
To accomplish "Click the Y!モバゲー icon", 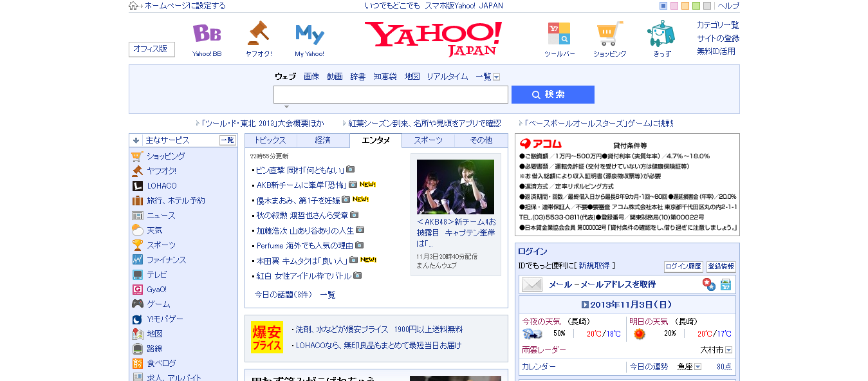I will (x=137, y=319).
